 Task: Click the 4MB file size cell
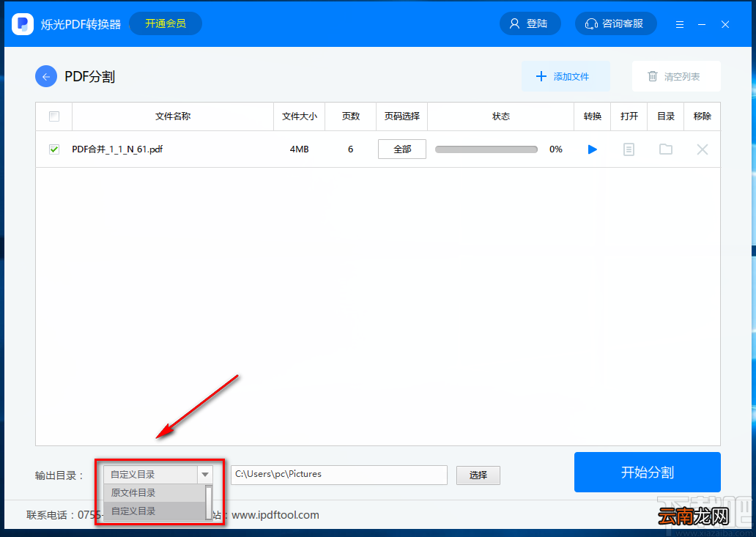point(299,149)
